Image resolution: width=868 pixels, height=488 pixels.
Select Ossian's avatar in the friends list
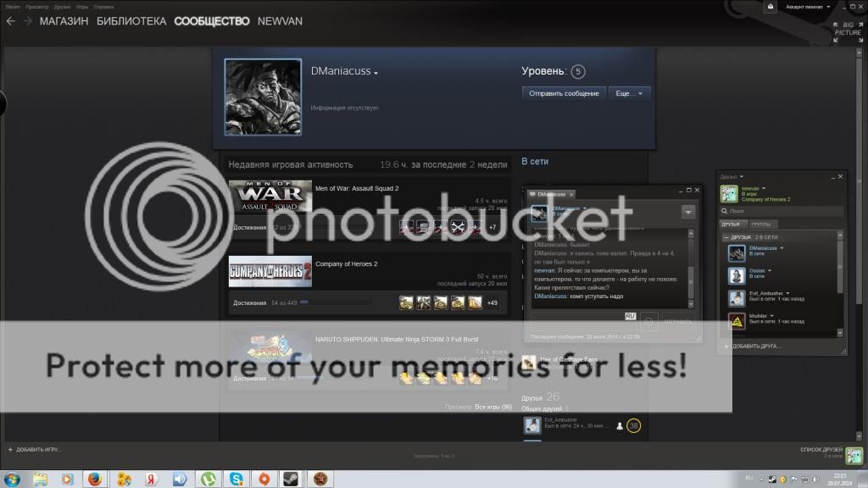737,275
